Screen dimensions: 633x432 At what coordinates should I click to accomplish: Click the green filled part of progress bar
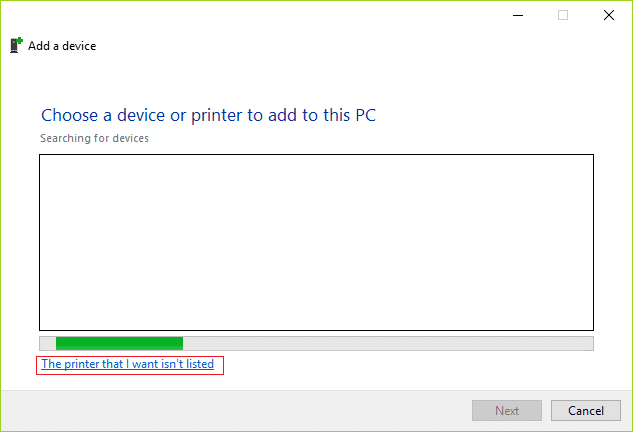click(x=119, y=343)
